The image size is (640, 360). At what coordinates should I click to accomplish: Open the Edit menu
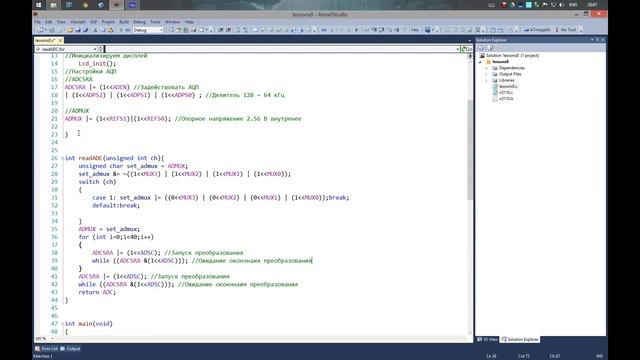(x=49, y=22)
